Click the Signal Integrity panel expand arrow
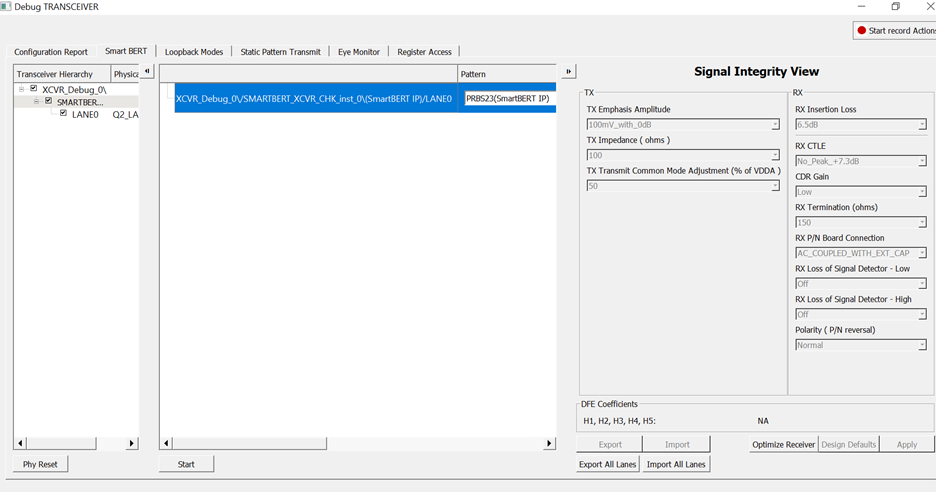The height and width of the screenshot is (492, 936). coord(569,71)
